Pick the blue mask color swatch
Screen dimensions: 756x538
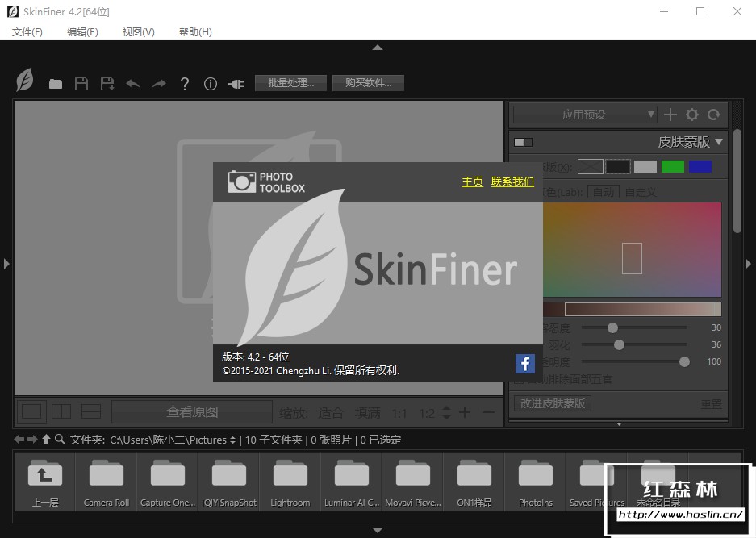(x=700, y=167)
